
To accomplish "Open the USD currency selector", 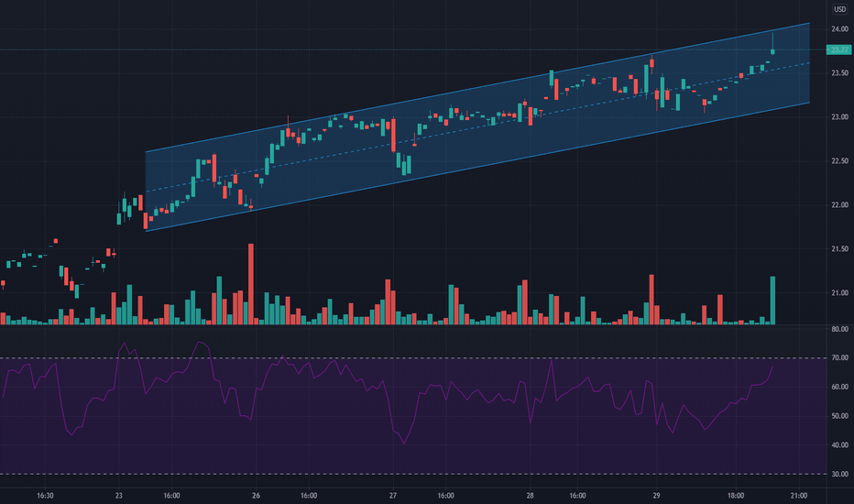I will point(838,10).
